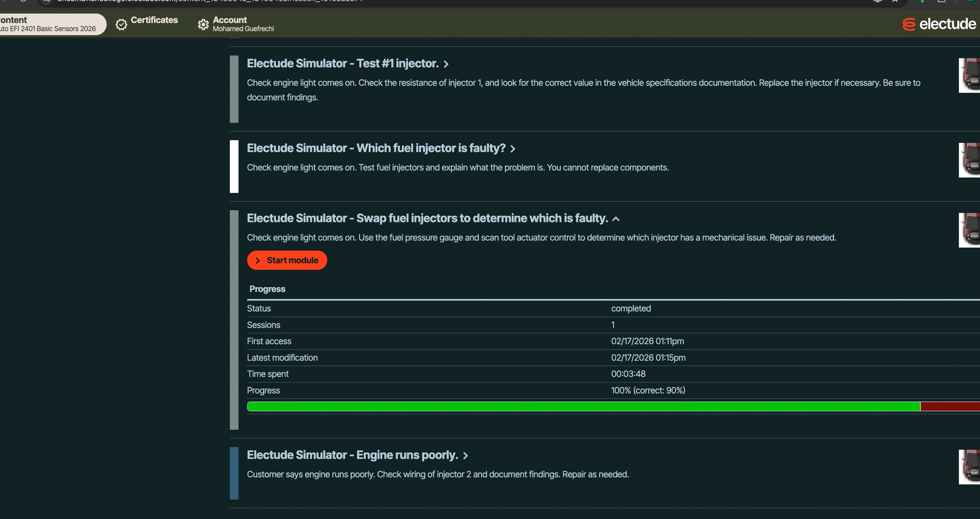Select the Progress heading tab
The height and width of the screenshot is (519, 980).
267,289
